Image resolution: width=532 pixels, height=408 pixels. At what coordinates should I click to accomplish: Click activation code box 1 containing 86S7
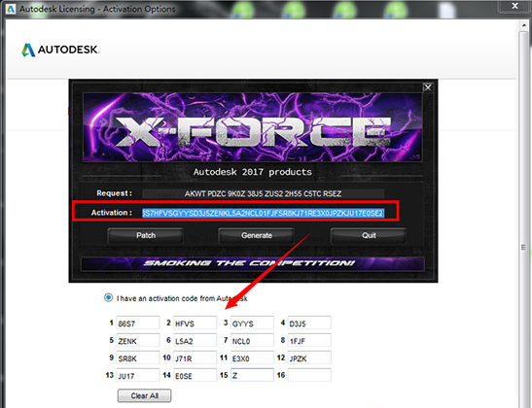point(138,323)
